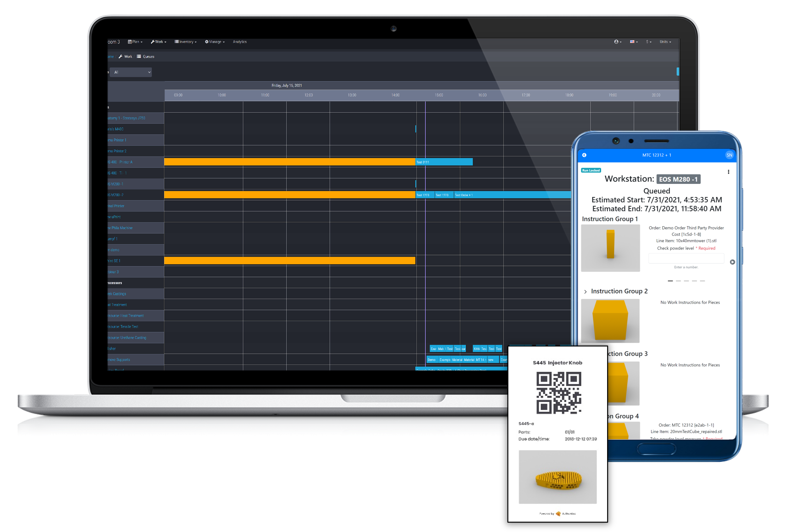Open the All filter dropdown
The height and width of the screenshot is (532, 787).
pos(131,72)
